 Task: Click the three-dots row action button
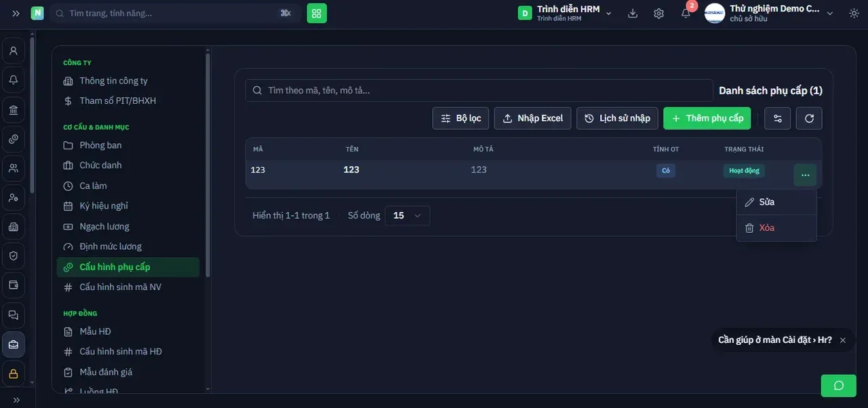tap(805, 175)
